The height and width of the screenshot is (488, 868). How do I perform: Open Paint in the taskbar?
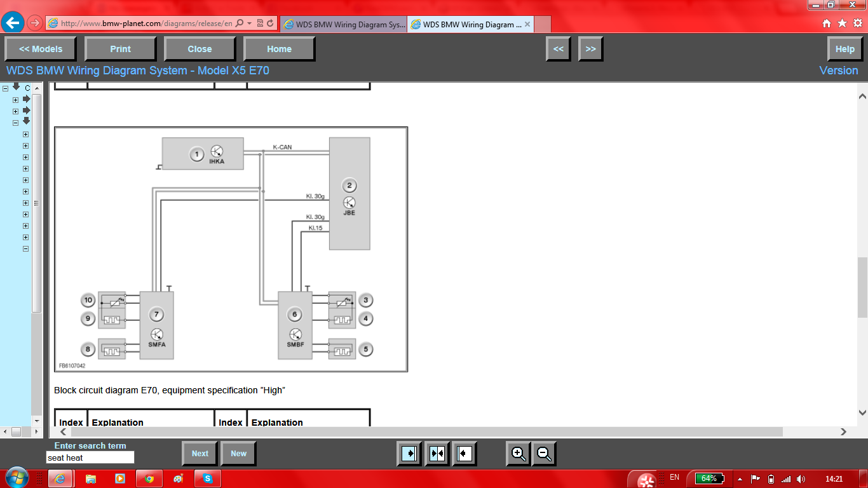click(x=179, y=478)
